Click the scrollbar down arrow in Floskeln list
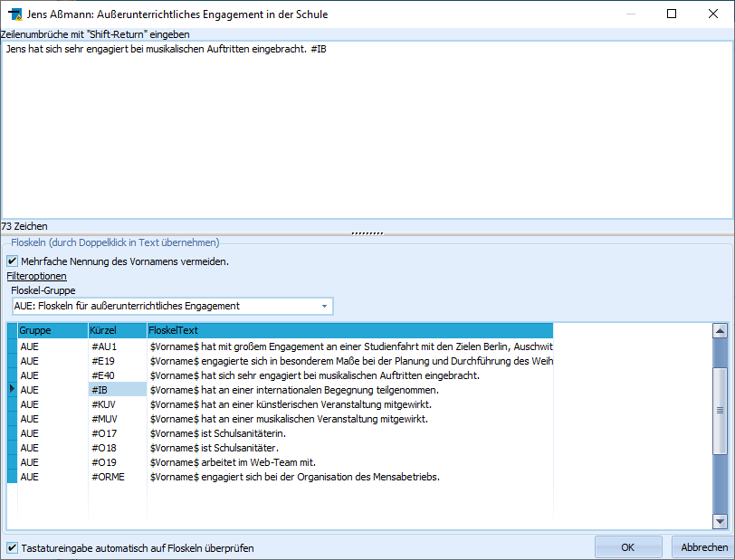 pos(720,520)
